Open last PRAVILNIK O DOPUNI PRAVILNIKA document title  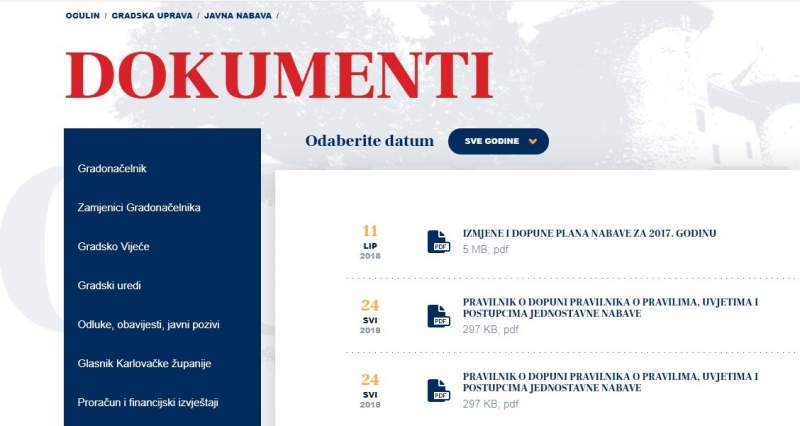[610, 382]
